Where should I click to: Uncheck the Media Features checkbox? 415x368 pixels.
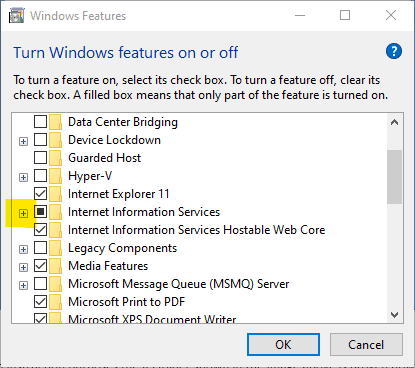click(x=40, y=266)
